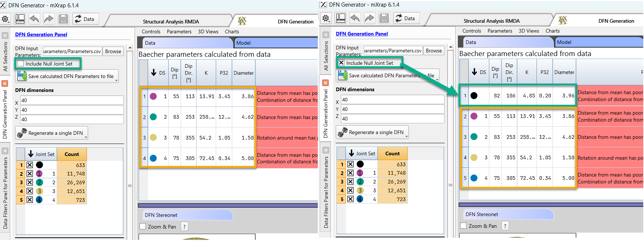This screenshot has width=644, height=241.
Task: Click DFN Generation app icon in right window
Action: [563, 20]
